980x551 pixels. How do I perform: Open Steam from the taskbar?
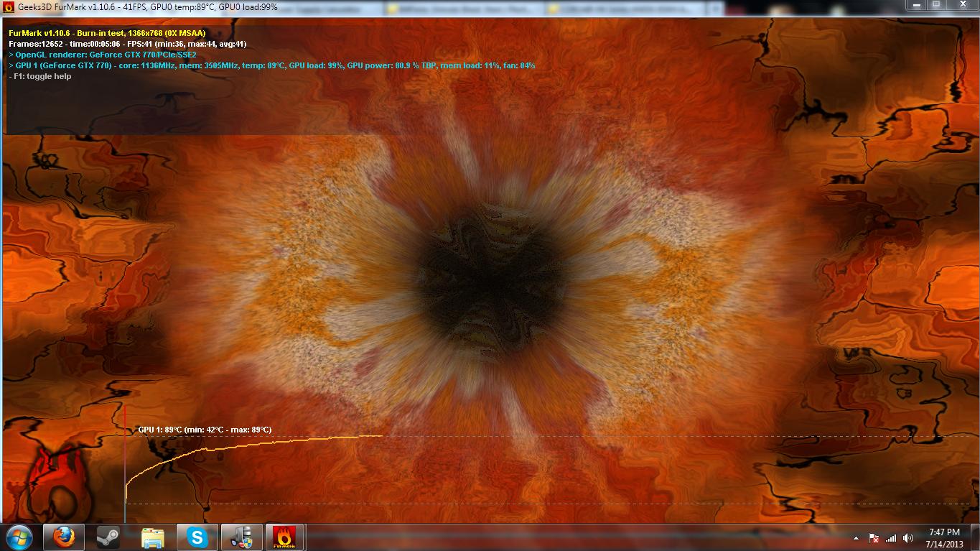[x=108, y=537]
